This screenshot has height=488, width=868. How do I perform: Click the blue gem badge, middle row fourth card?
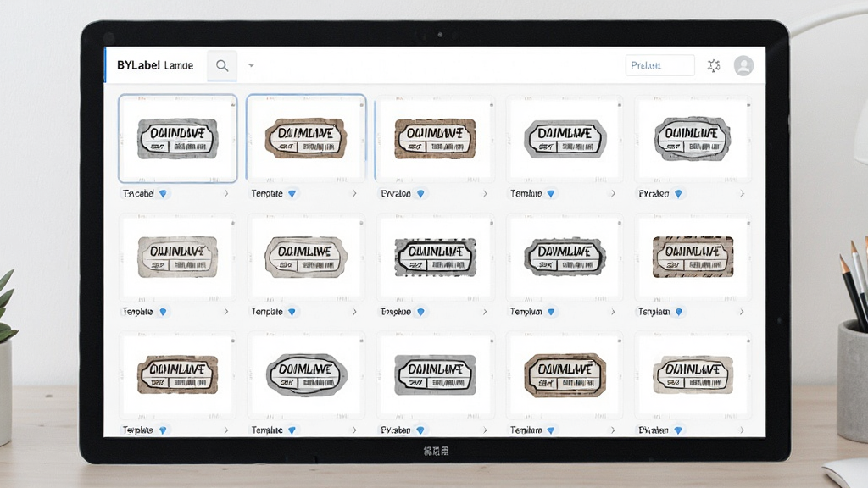(x=551, y=312)
